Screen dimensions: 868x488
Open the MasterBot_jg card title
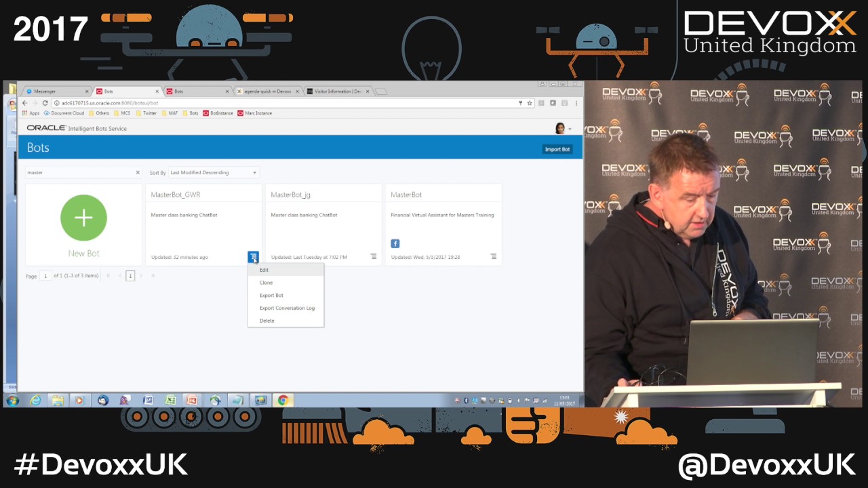291,195
